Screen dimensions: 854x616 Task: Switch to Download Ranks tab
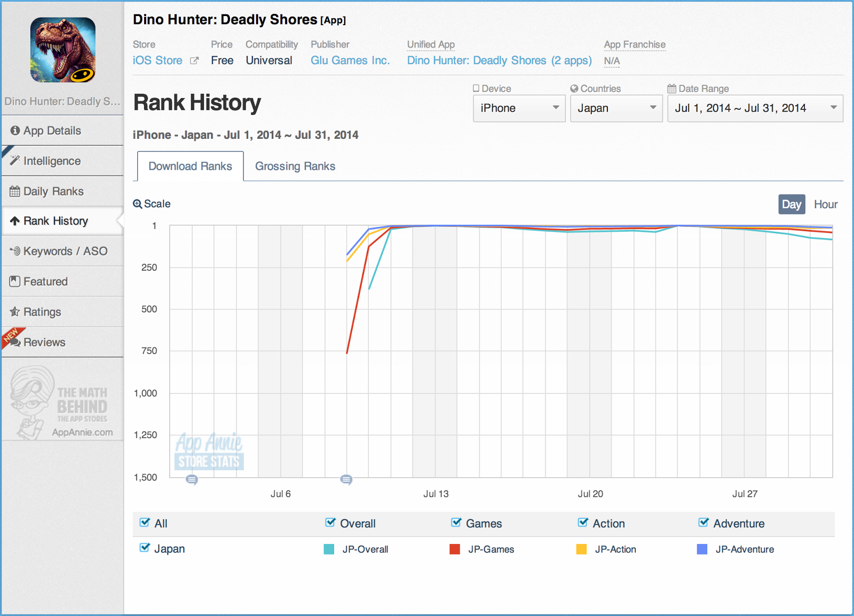[191, 166]
